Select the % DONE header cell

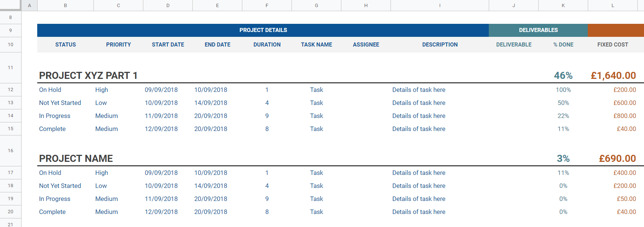tap(563, 45)
